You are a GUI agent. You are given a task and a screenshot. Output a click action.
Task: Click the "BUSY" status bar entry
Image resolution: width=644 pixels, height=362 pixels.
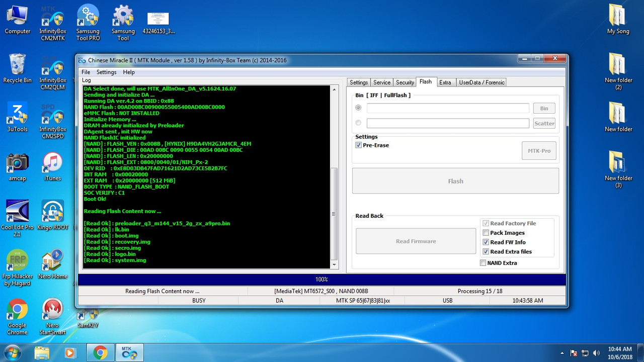tap(199, 301)
